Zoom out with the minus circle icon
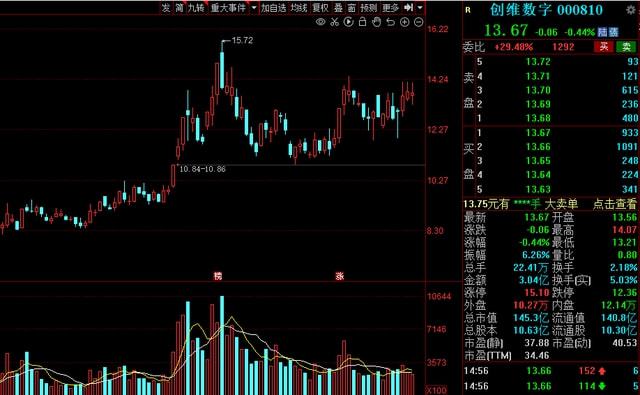 pyautogui.click(x=419, y=22)
